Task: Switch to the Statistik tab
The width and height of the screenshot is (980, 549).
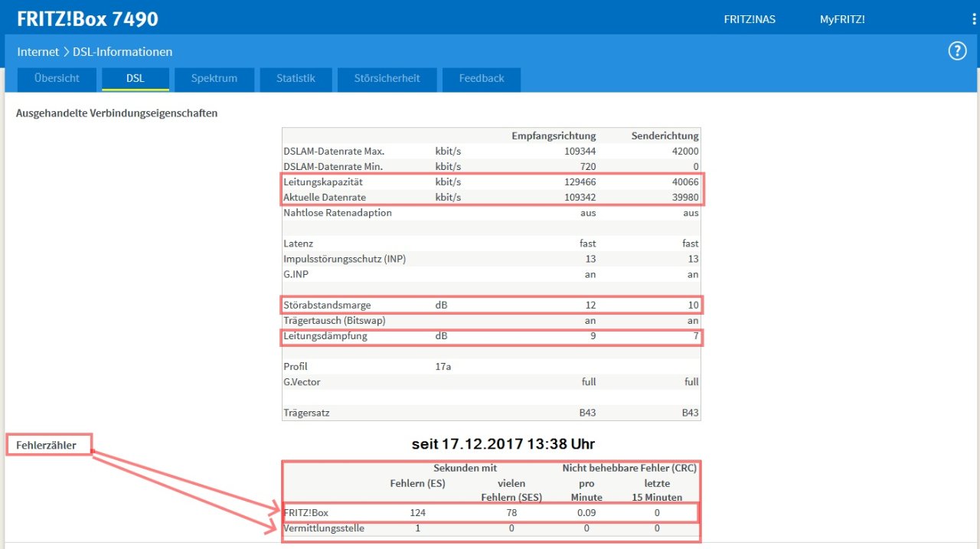Action: 296,78
